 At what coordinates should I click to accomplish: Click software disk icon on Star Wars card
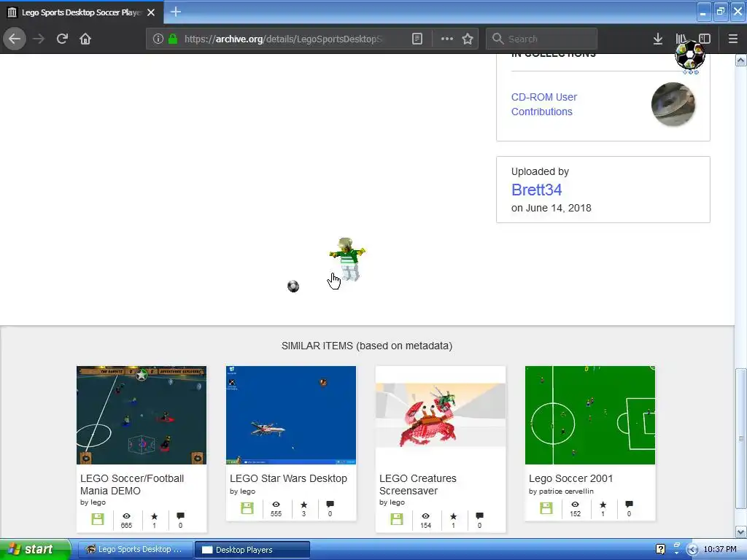247,507
